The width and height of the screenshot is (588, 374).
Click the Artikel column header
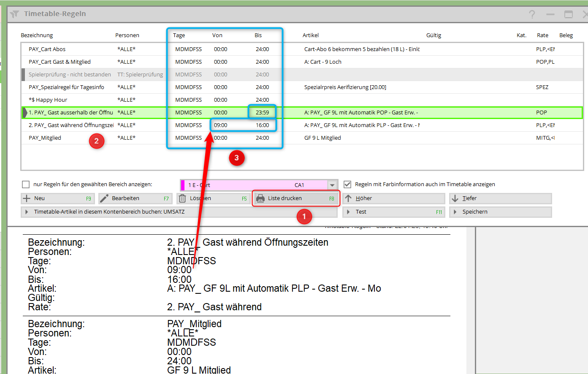tap(310, 35)
